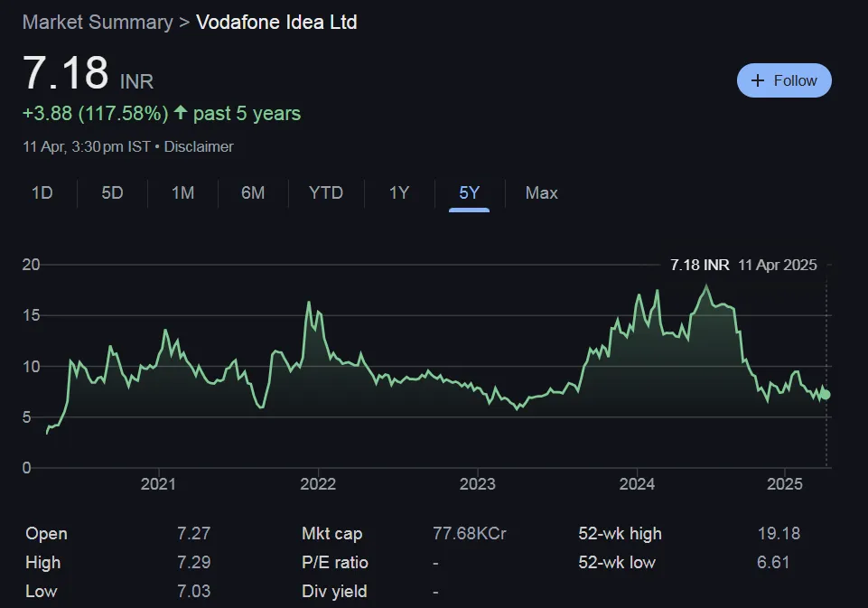
Task: Click the Div yield label
Action: [x=334, y=591]
